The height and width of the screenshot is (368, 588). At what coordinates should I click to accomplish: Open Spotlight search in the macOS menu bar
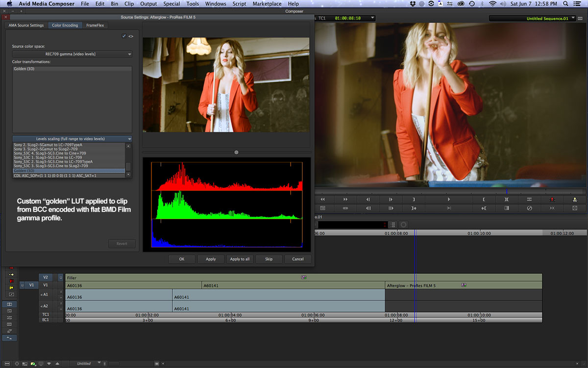(566, 4)
